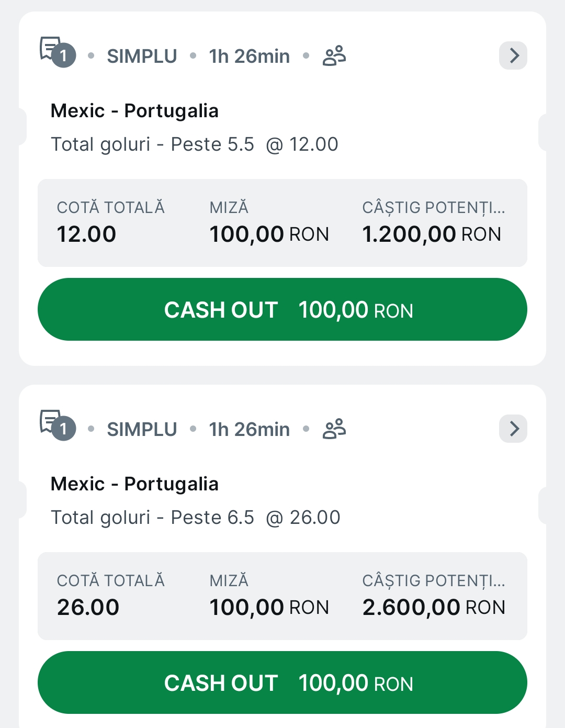Tap the 1h 26min time on the 26.00 ticket

pos(249,429)
